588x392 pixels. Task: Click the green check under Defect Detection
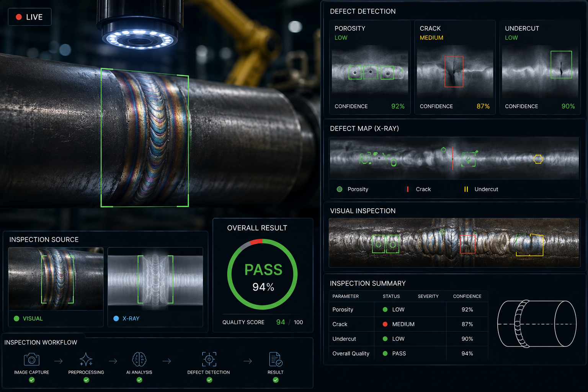[209, 380]
